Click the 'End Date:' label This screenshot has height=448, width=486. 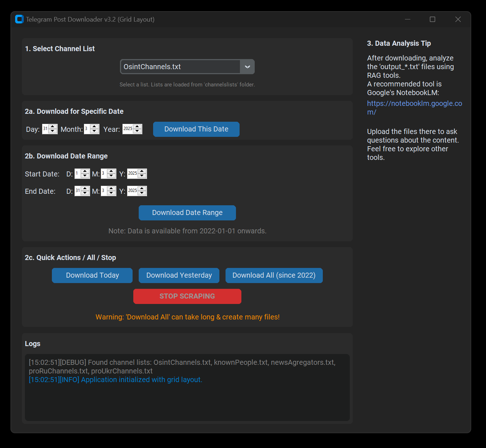click(40, 191)
